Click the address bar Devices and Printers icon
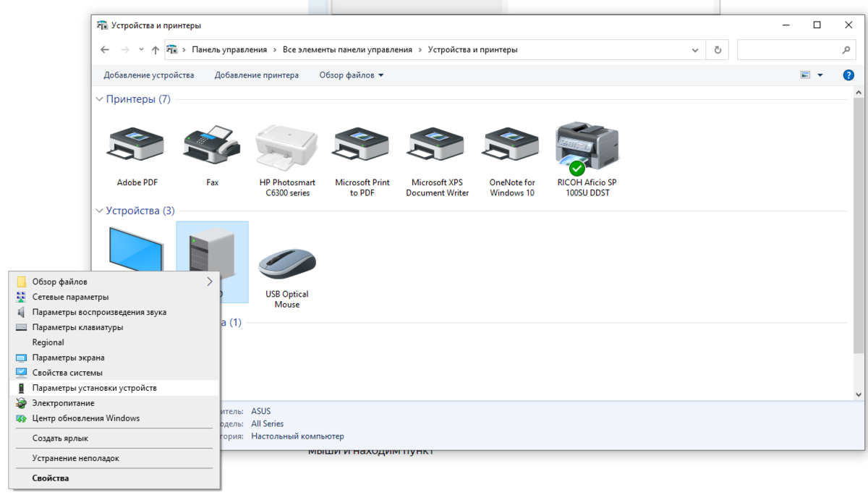The width and height of the screenshot is (868, 503). (x=172, y=50)
